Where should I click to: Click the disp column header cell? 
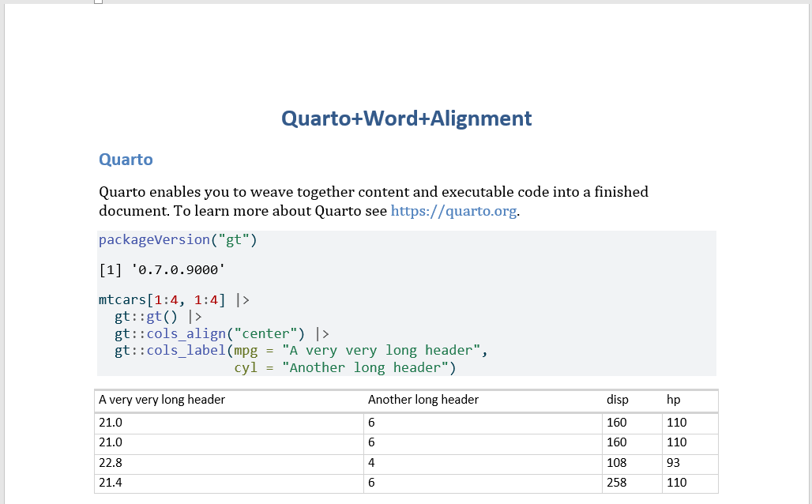[x=632, y=401]
